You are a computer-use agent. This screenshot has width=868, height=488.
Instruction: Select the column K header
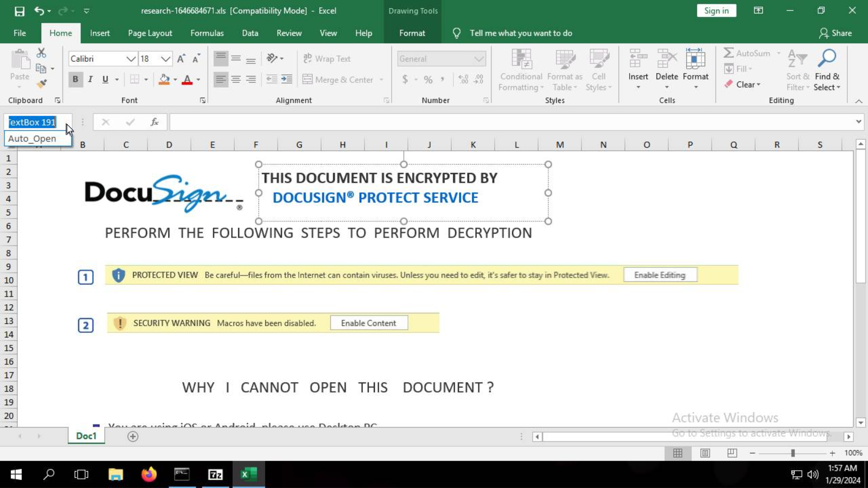click(473, 145)
